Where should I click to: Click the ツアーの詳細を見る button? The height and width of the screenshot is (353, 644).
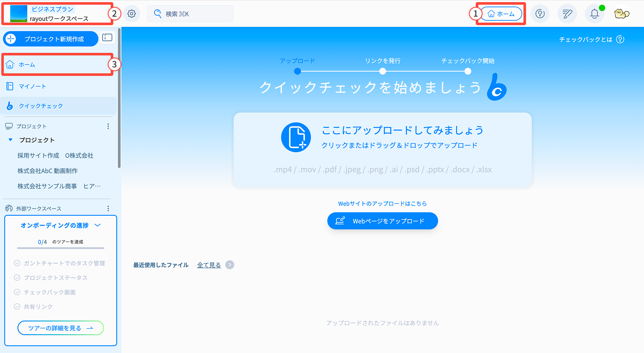(x=60, y=328)
